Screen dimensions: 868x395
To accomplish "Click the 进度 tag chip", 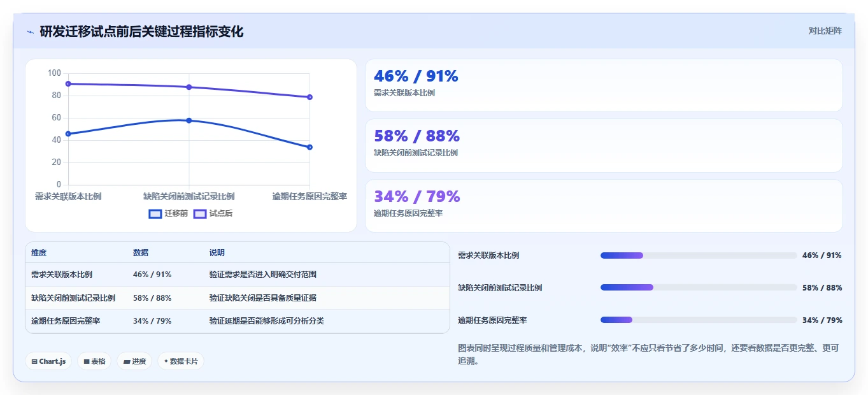I will coord(134,361).
